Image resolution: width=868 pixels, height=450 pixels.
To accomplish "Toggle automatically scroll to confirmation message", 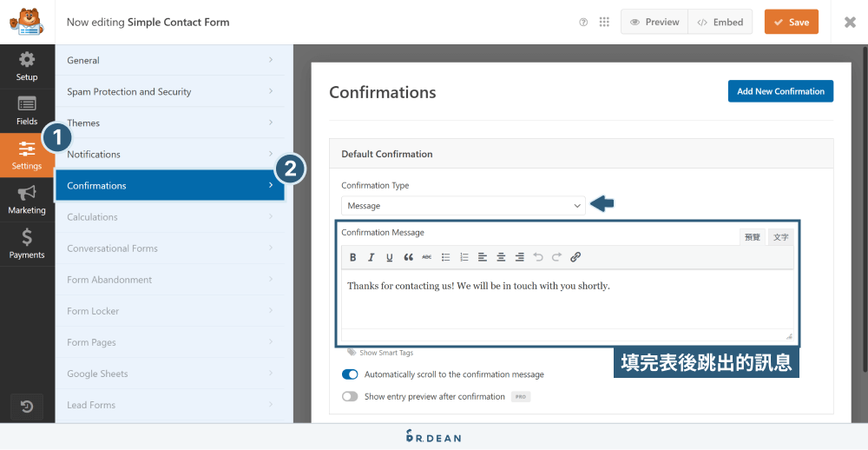I will click(350, 374).
